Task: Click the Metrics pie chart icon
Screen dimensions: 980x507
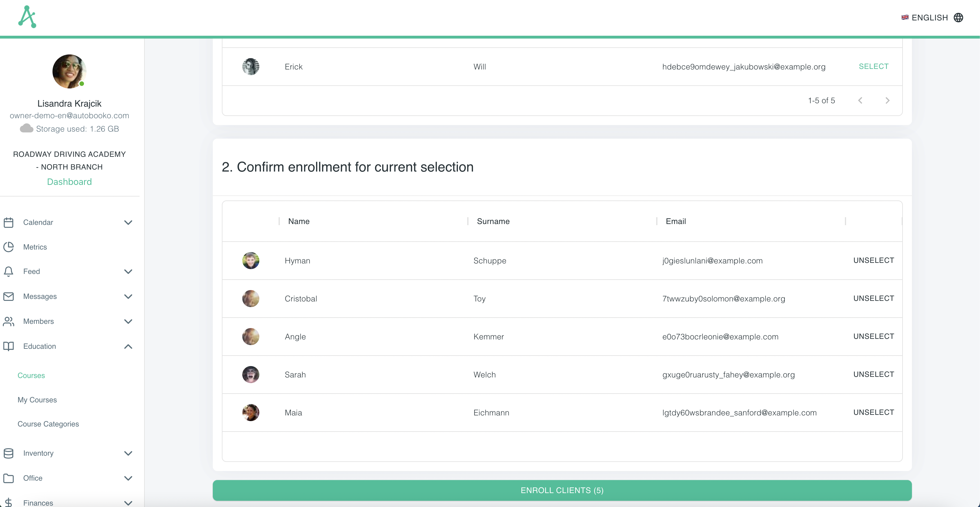Action: (x=8, y=247)
